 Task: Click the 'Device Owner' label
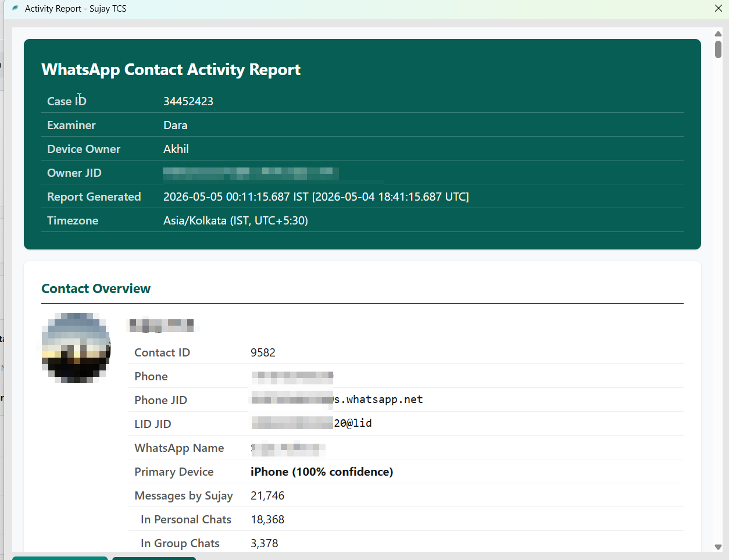(x=84, y=149)
